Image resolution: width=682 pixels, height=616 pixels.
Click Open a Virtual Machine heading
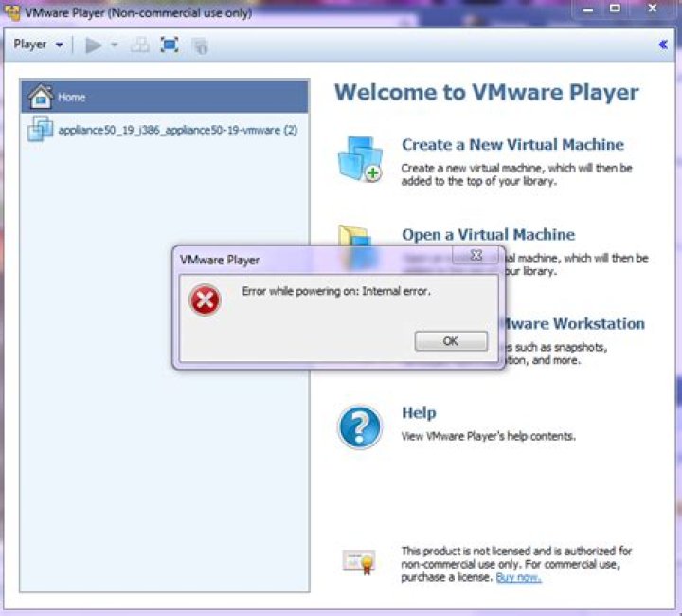click(489, 234)
